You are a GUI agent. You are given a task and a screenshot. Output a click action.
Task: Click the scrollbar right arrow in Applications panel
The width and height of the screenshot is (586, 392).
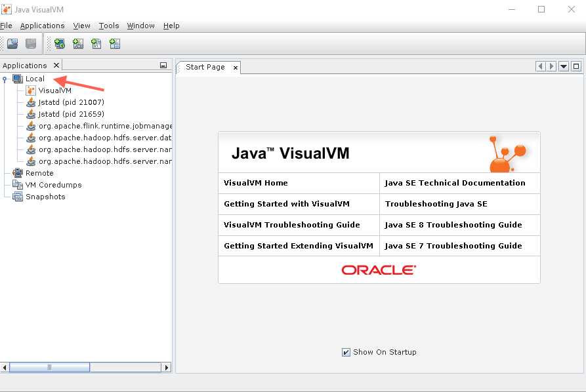pyautogui.click(x=167, y=368)
